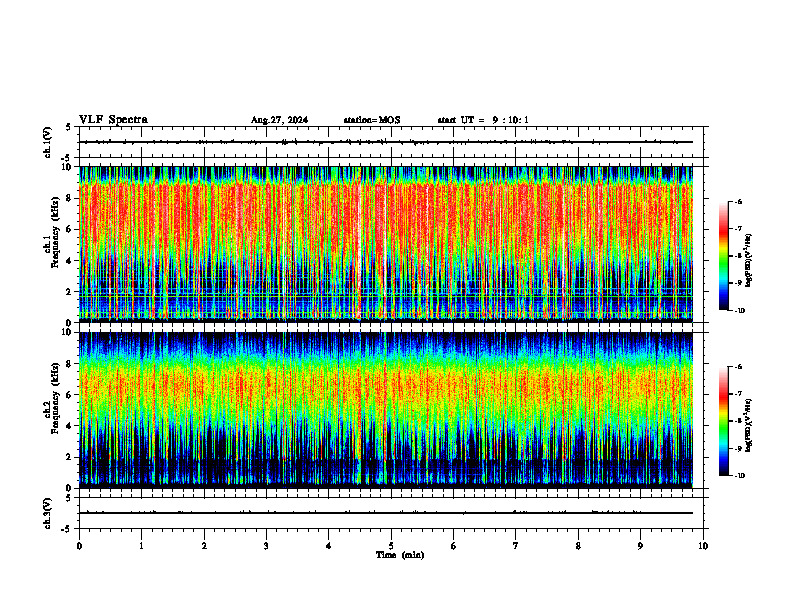Click inside the ch.1 spectrogram panel
The image size is (792, 612).
point(386,244)
